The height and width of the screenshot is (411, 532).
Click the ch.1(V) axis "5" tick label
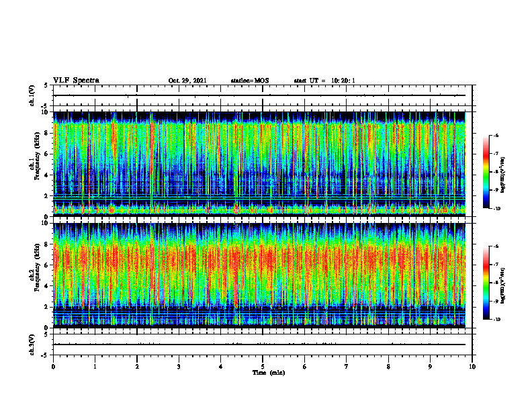(x=46, y=85)
